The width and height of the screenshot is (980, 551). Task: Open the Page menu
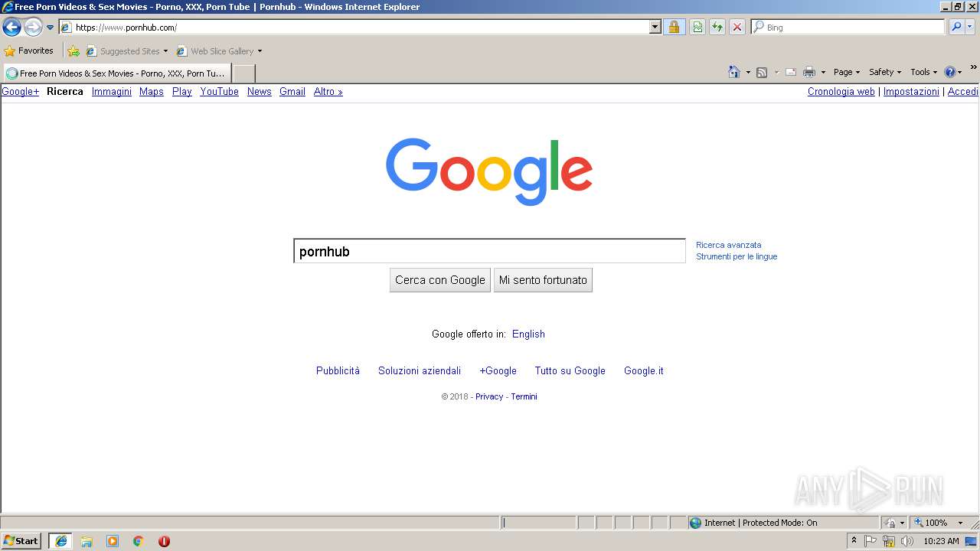click(847, 72)
